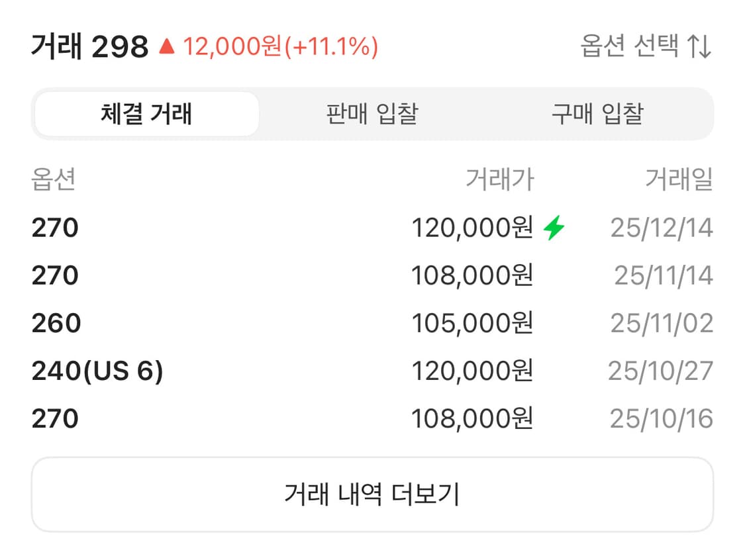
Task: Click the 옵션 column header
Action: (53, 179)
